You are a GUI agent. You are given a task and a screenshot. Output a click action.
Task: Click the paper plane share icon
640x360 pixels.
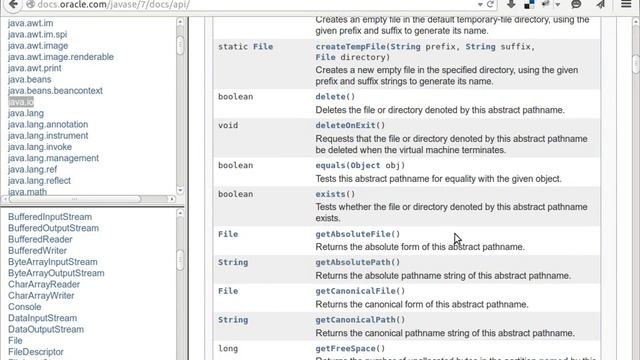pos(600,4)
